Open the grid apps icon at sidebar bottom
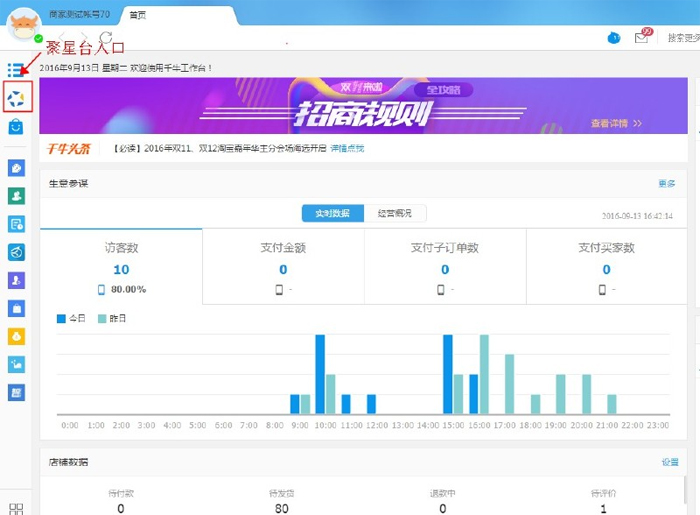This screenshot has width=700, height=515. 16,507
